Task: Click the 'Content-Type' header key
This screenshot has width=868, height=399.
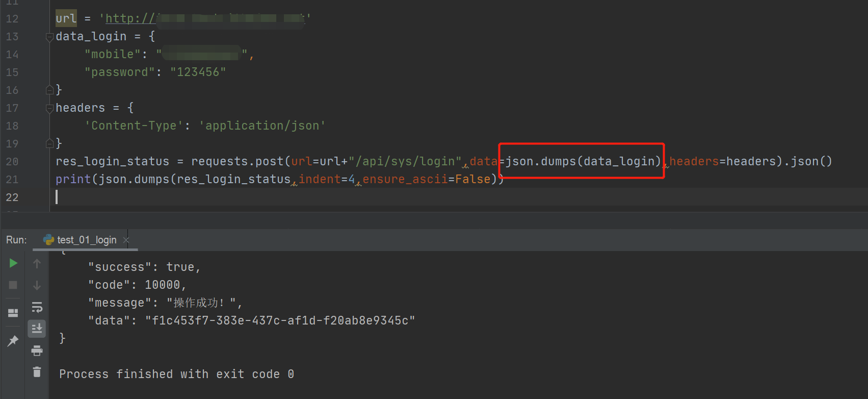Action: 134,126
